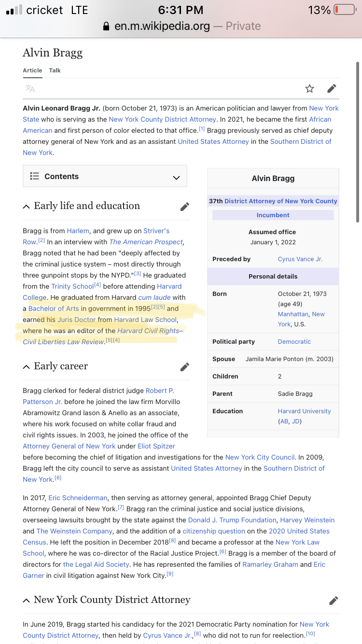Open the citizenship question link
Viewport: 362px width, 644px height.
[215, 531]
